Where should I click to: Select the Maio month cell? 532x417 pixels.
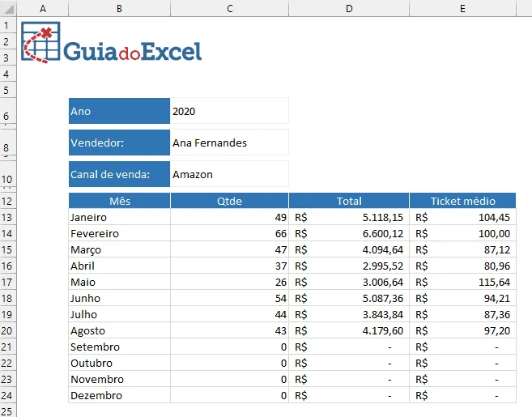pos(119,282)
